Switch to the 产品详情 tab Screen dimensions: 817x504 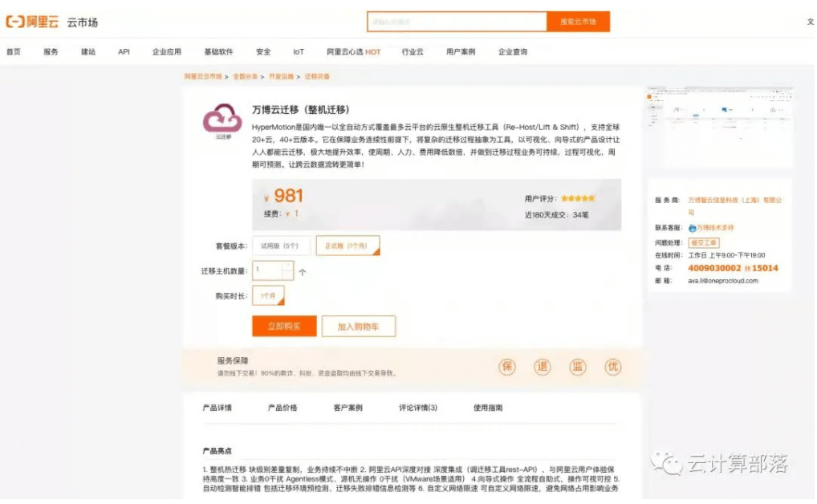pyautogui.click(x=217, y=408)
